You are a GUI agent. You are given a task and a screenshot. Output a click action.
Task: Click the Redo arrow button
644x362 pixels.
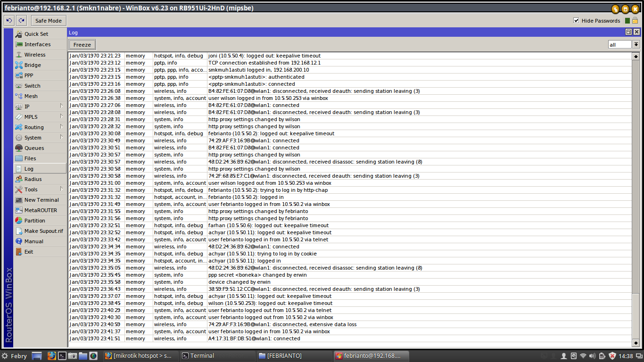click(x=21, y=21)
